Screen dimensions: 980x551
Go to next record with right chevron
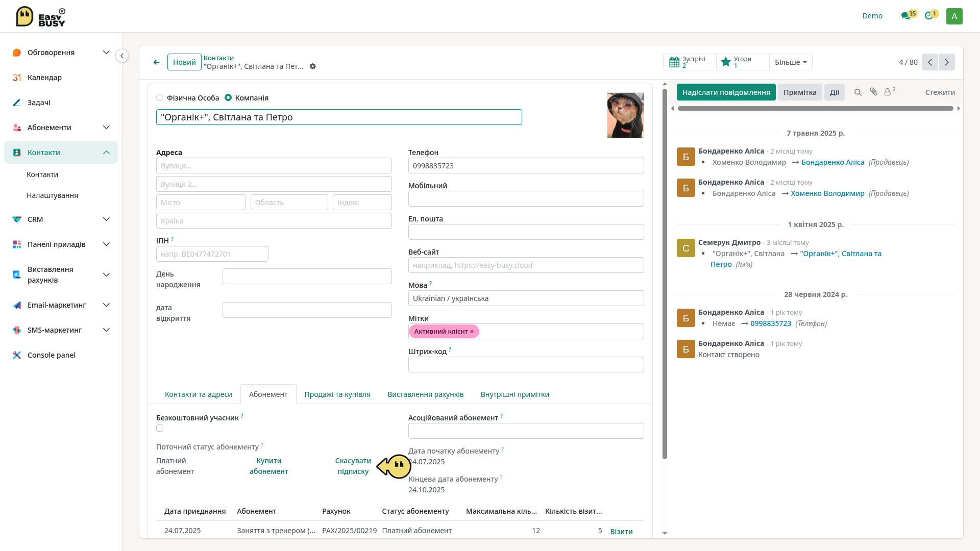[947, 62]
